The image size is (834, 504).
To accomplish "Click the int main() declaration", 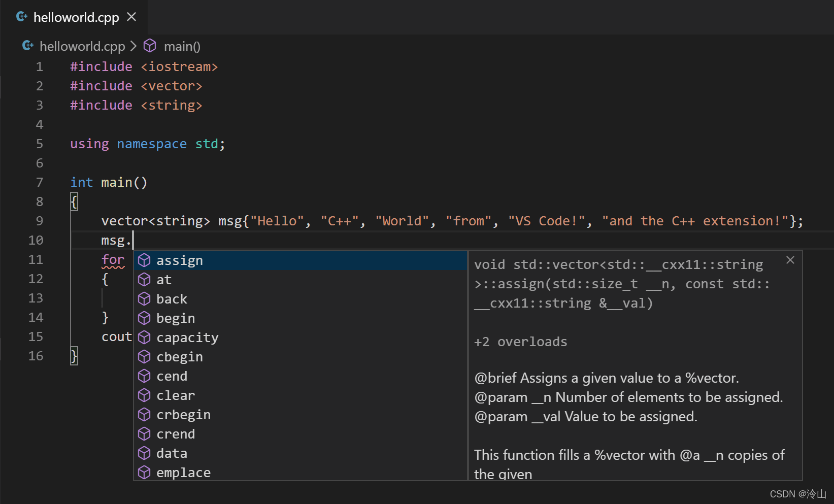I will click(x=109, y=182).
